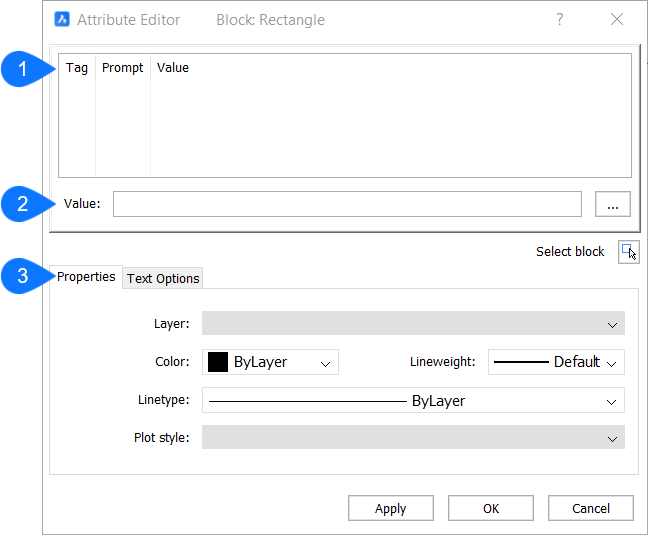Expand the Layer dropdown
The height and width of the screenshot is (535, 648).
(413, 324)
